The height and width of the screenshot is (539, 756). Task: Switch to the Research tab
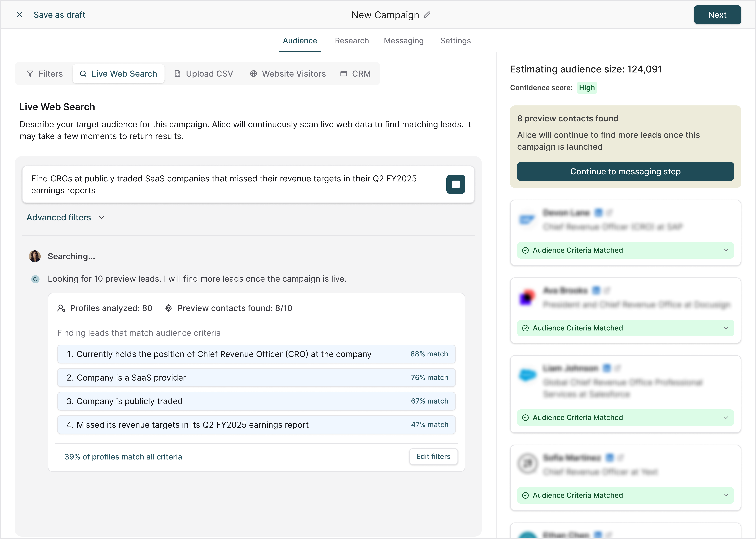pyautogui.click(x=352, y=40)
